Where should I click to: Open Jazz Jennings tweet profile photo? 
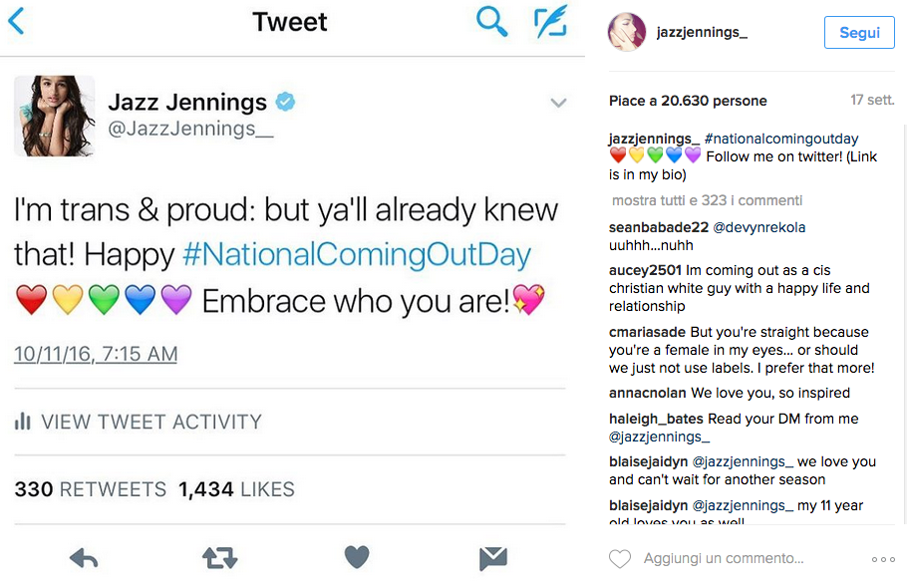(x=55, y=116)
